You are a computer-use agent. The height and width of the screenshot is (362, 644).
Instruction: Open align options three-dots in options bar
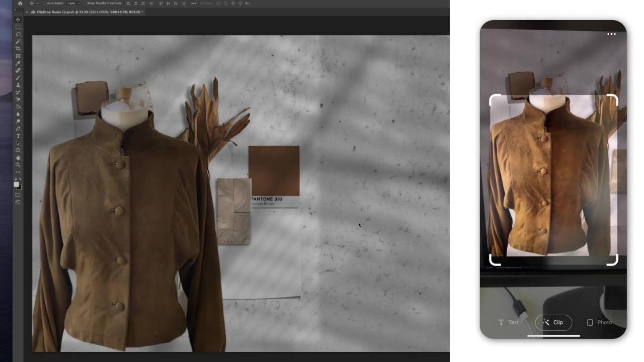(194, 3)
